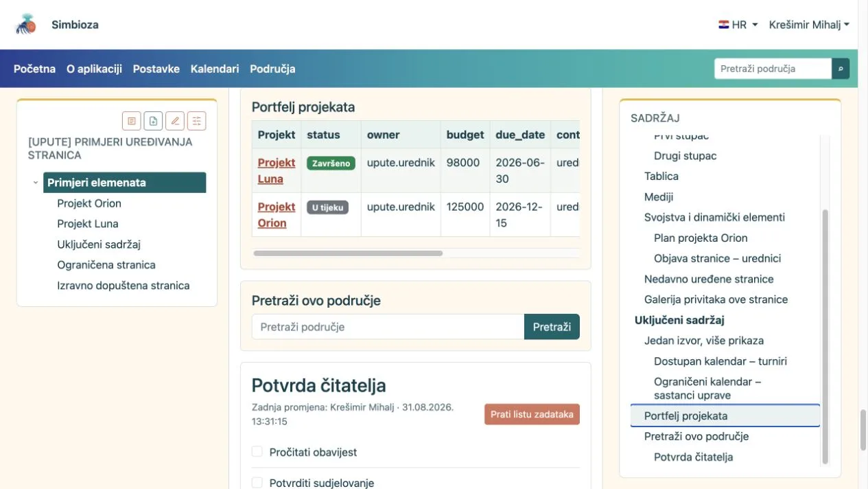Select 'Ograničena stranica' in the tree
This screenshot has height=489, width=868.
(106, 265)
